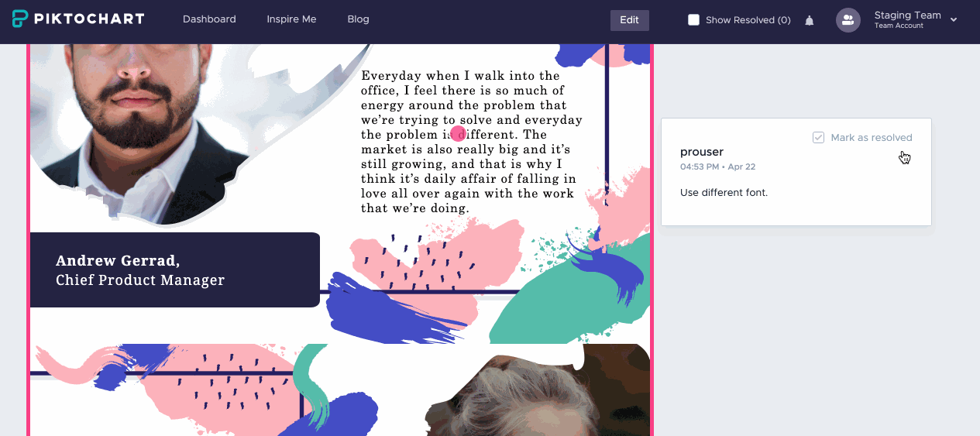Select the prouser comment author name
Screen dimensions: 980x436
click(x=702, y=152)
